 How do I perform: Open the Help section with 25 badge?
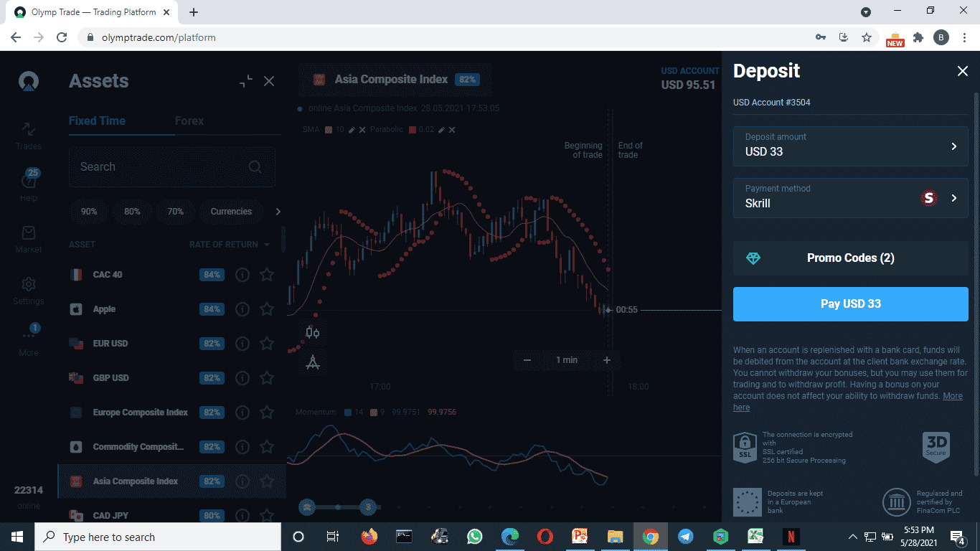coord(29,185)
